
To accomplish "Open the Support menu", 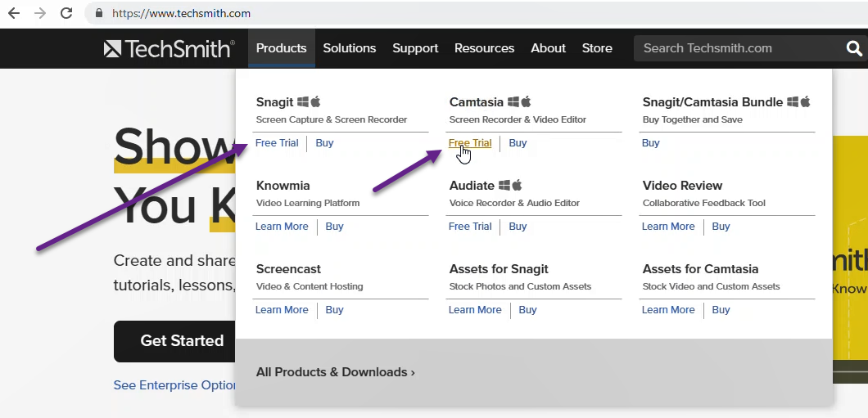I will (x=415, y=48).
